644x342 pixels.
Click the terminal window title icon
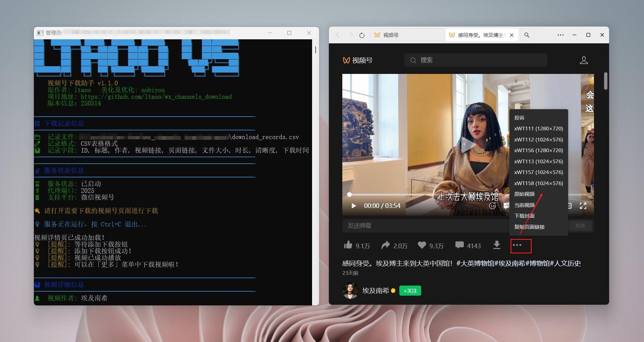pyautogui.click(x=40, y=33)
